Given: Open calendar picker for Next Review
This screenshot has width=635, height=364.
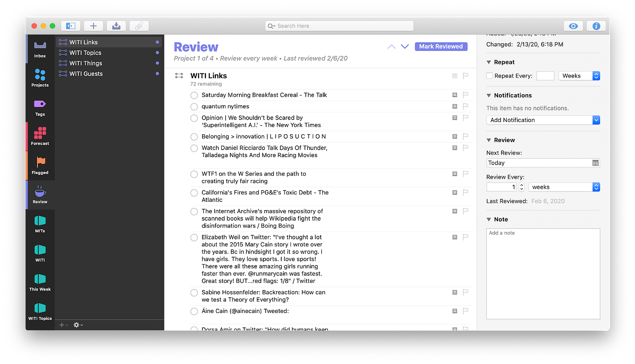Looking at the screenshot, I should (x=596, y=163).
